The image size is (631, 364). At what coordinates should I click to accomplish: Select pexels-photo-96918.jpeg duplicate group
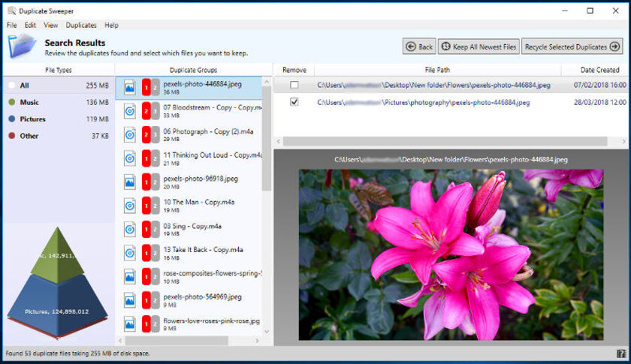coord(189,182)
